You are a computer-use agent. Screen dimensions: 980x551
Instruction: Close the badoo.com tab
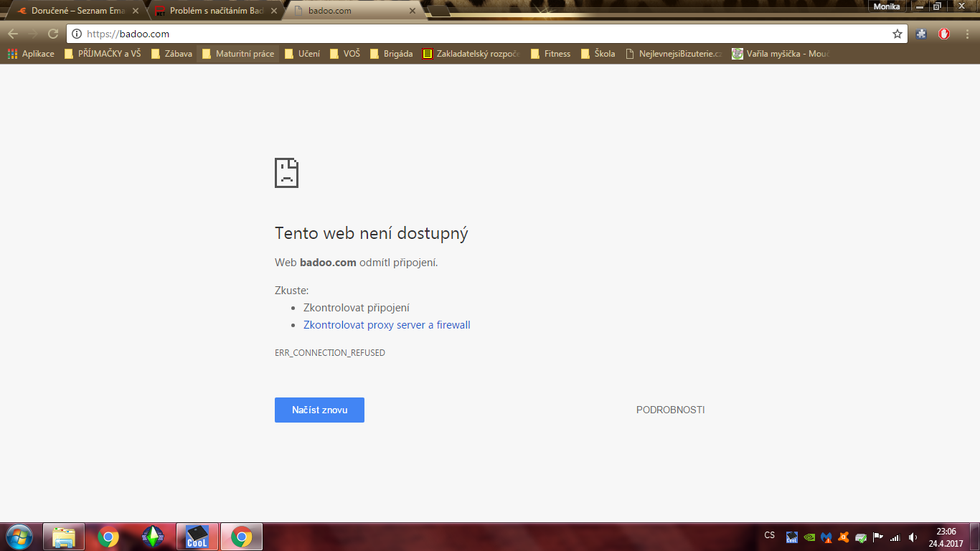(x=412, y=11)
